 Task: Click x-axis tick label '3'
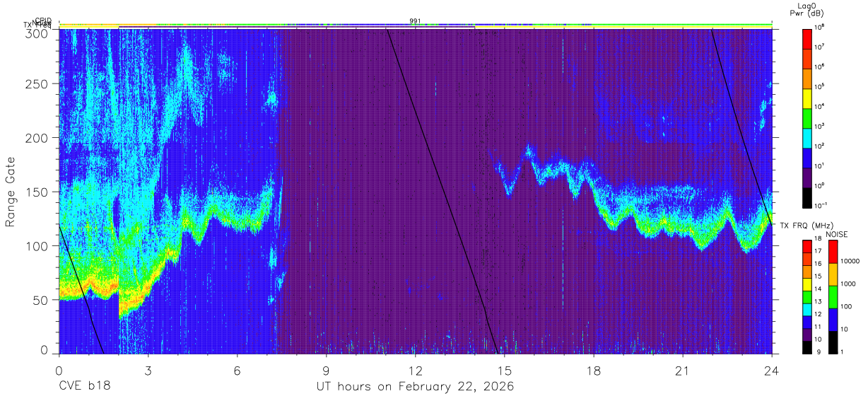pyautogui.click(x=148, y=371)
